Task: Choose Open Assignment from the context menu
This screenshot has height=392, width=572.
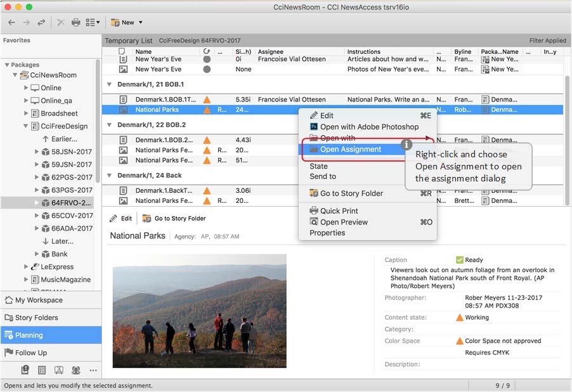Action: 350,149
